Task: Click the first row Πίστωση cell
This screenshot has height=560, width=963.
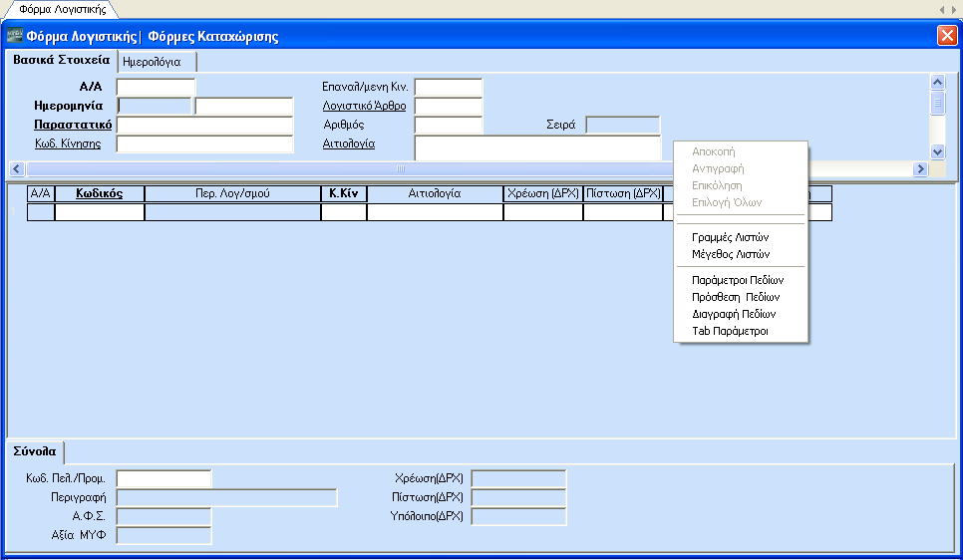Action: (623, 212)
